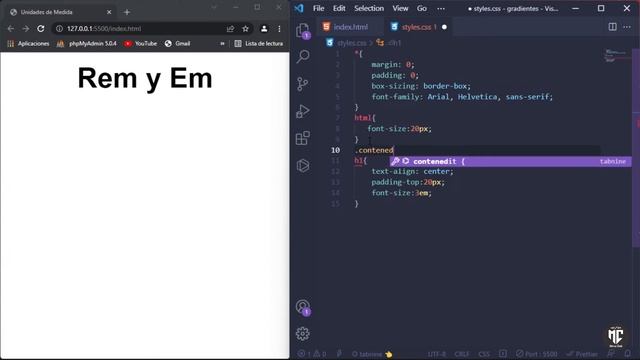Screen dimensions: 640x360
Task: Open the Source Control view
Action: [303, 84]
